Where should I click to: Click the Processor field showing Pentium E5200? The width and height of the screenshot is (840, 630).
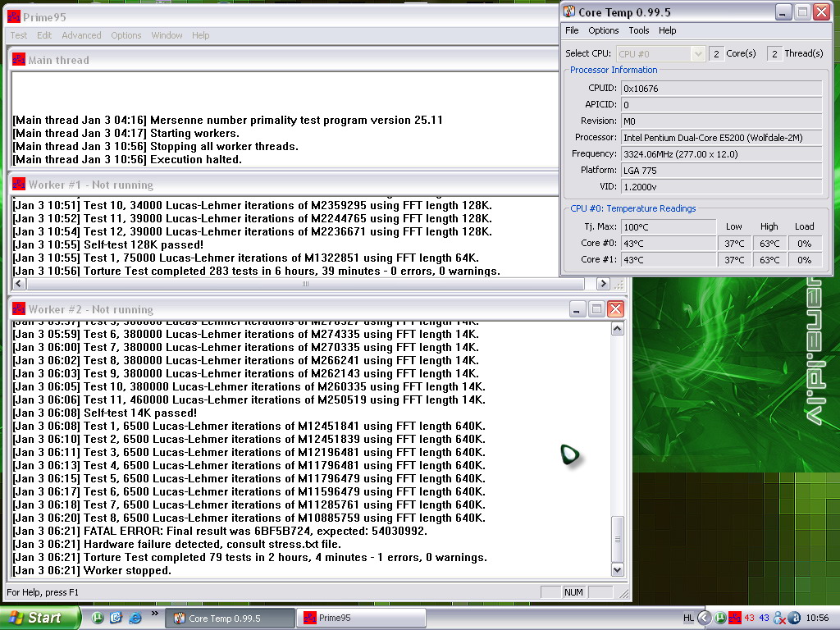point(721,138)
